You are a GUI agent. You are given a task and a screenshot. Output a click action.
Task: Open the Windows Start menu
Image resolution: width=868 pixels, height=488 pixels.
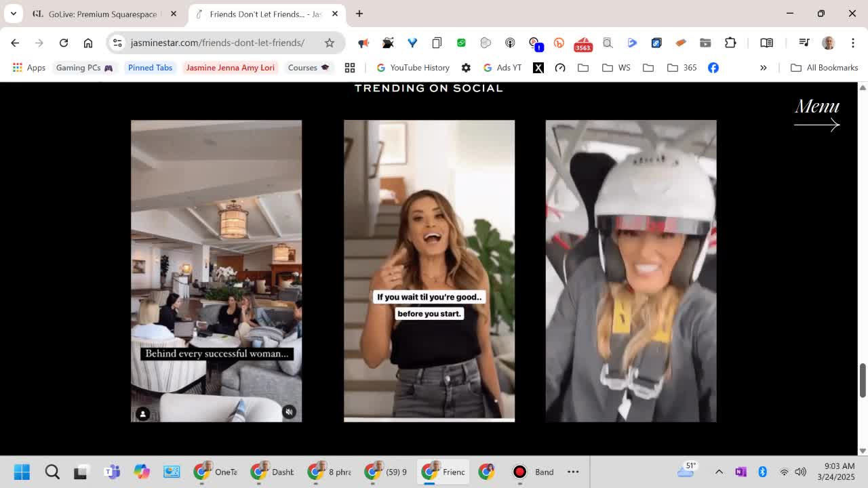click(x=22, y=472)
